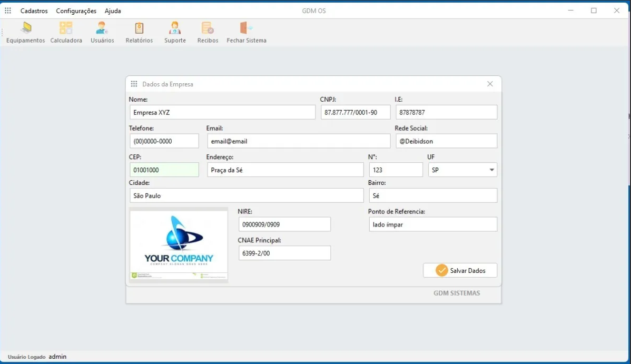Click the orange check icon on Salvar Dados
631x364 pixels.
[441, 270]
